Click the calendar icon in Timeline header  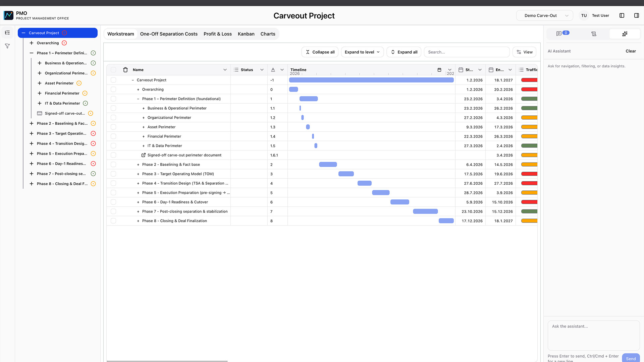[x=439, y=70]
